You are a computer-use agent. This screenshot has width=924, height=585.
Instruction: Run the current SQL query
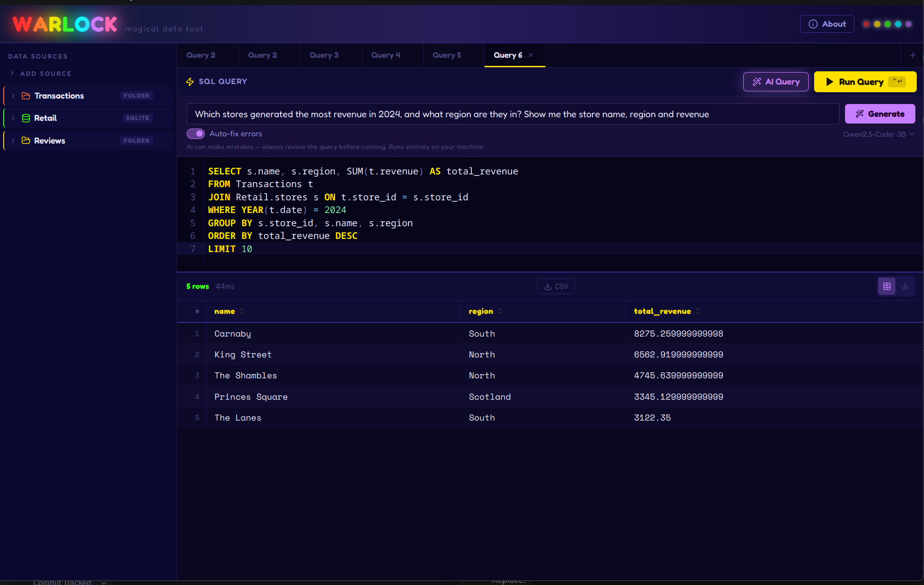coord(864,82)
